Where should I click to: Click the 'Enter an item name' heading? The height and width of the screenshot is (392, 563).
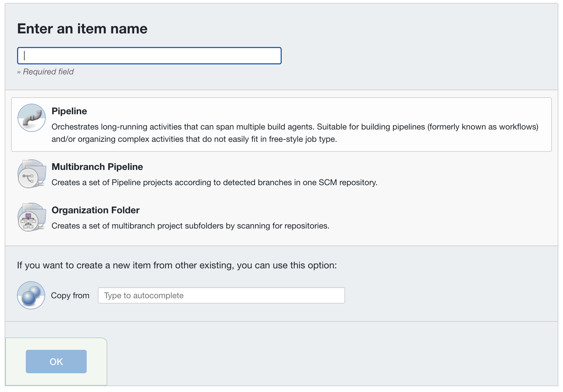point(82,29)
